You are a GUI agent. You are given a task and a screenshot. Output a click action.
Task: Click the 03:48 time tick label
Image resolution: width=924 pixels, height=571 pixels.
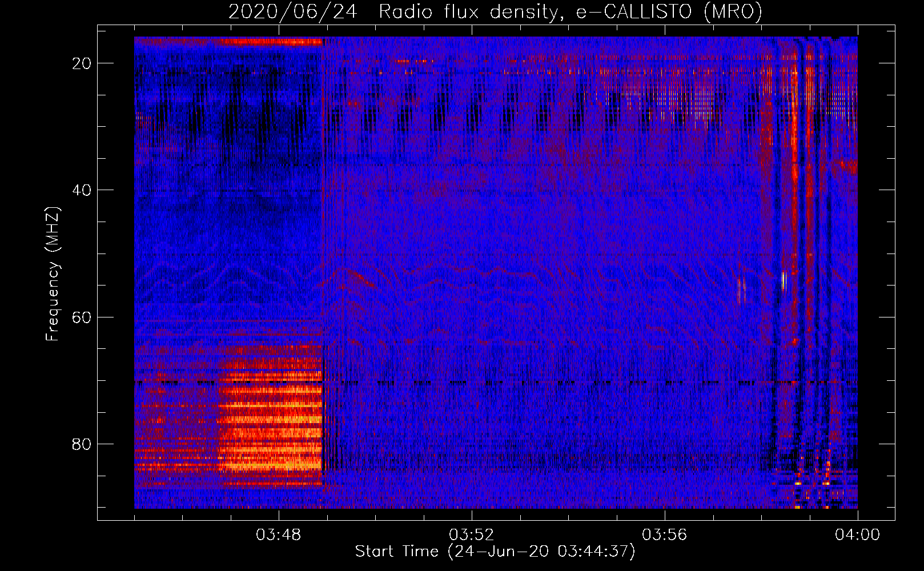(279, 535)
